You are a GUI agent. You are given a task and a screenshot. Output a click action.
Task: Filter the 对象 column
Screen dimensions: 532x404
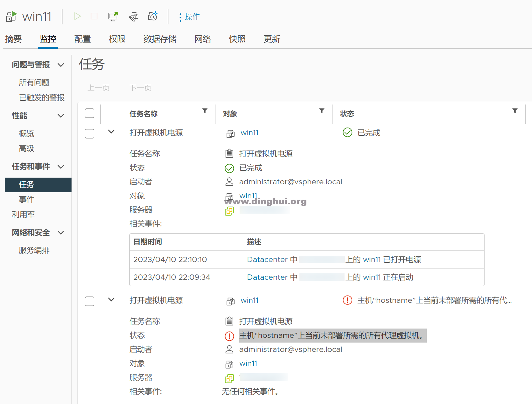(322, 111)
